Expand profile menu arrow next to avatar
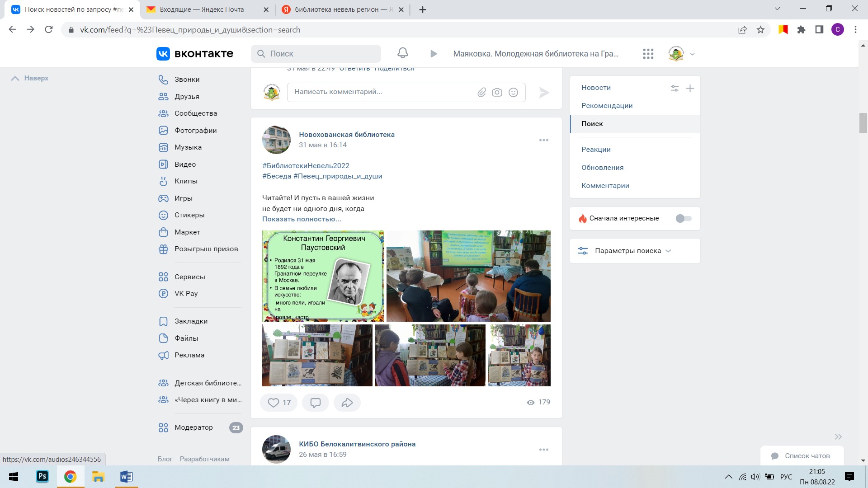The height and width of the screenshot is (488, 868). click(x=692, y=54)
